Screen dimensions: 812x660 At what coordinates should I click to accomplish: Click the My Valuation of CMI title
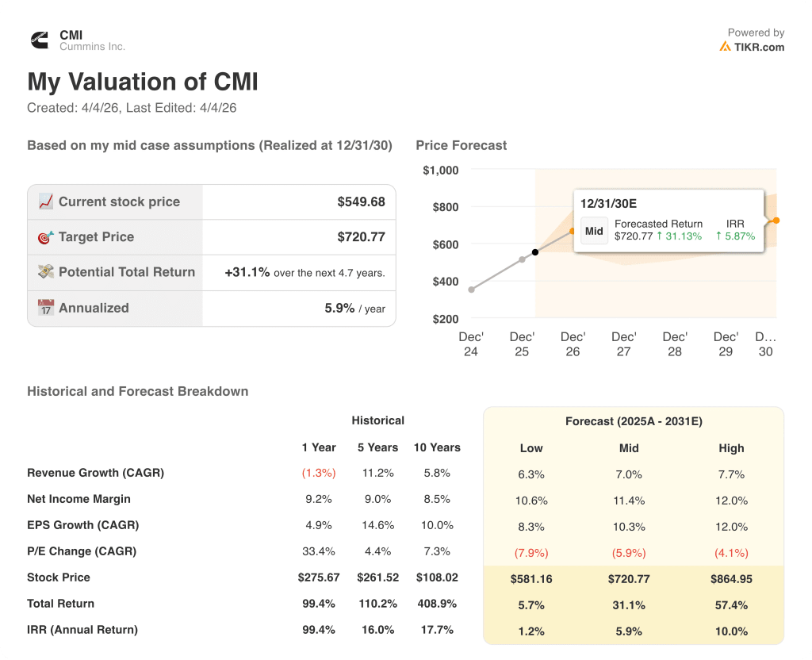(x=142, y=82)
